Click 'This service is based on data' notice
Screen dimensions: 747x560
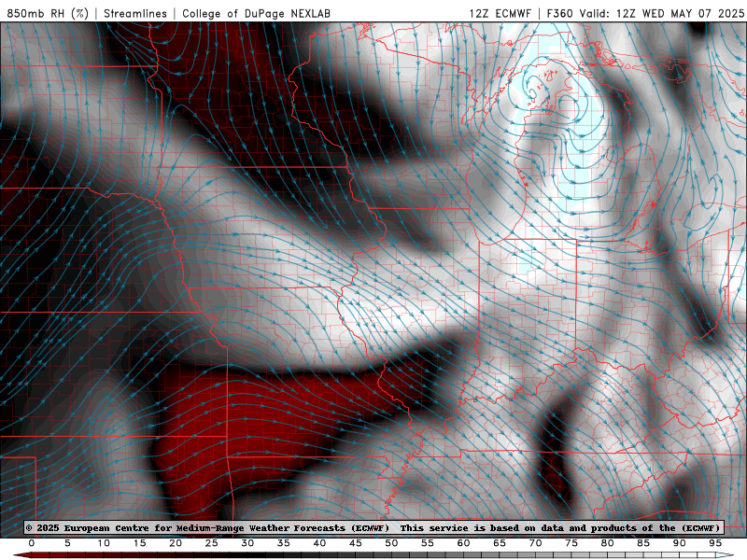[x=484, y=527]
